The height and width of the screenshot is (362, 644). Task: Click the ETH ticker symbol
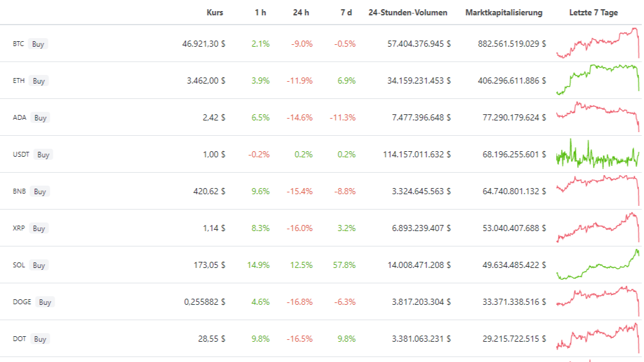[x=19, y=81]
